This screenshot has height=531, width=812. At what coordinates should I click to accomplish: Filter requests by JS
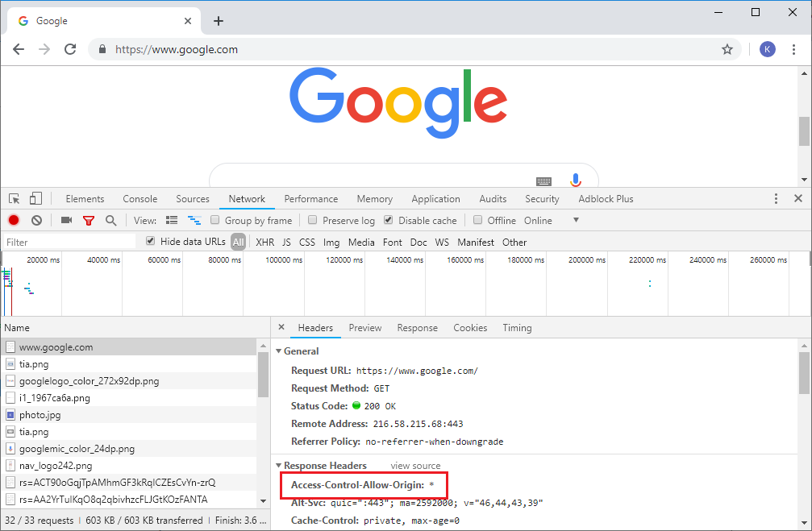tap(286, 243)
